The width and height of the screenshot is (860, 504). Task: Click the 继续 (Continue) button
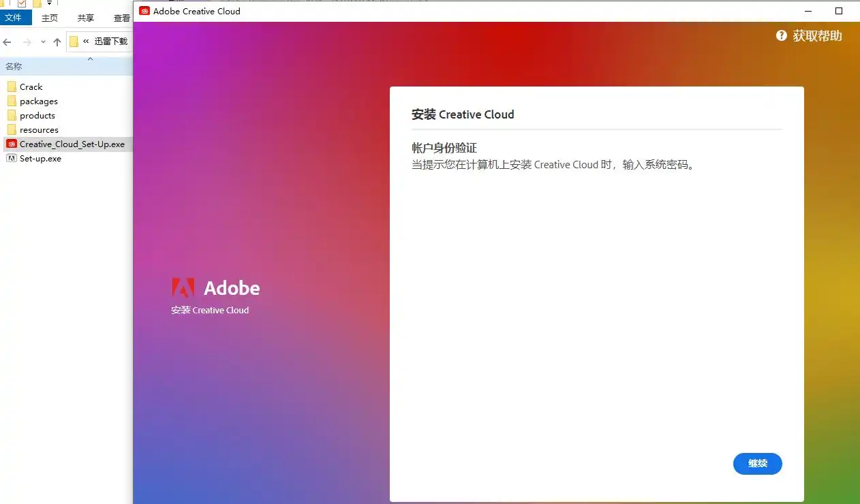pyautogui.click(x=757, y=464)
